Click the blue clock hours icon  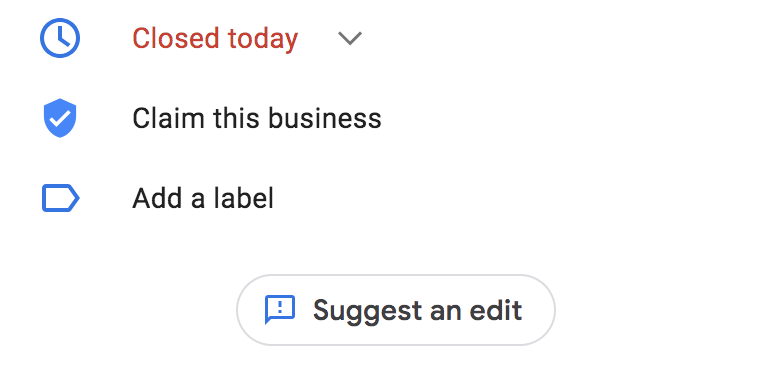pyautogui.click(x=60, y=38)
